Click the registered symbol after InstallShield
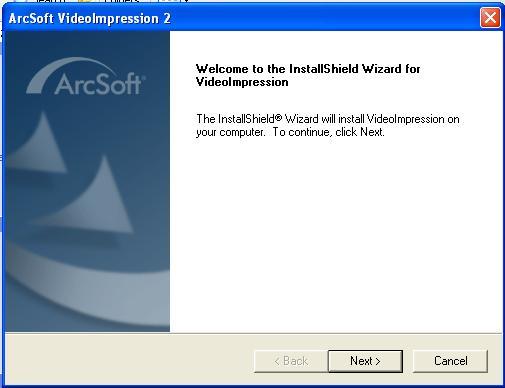 tap(279, 117)
